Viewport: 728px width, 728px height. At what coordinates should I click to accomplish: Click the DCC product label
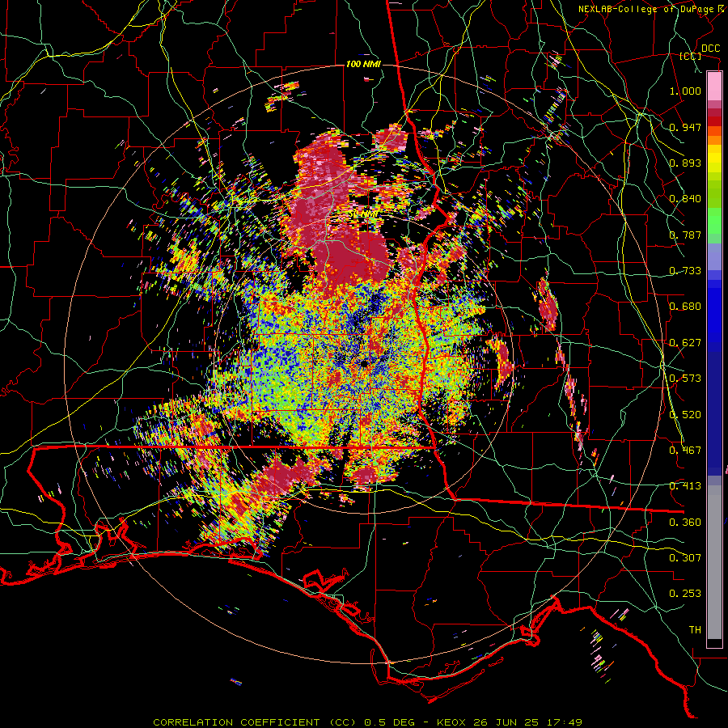(710, 49)
